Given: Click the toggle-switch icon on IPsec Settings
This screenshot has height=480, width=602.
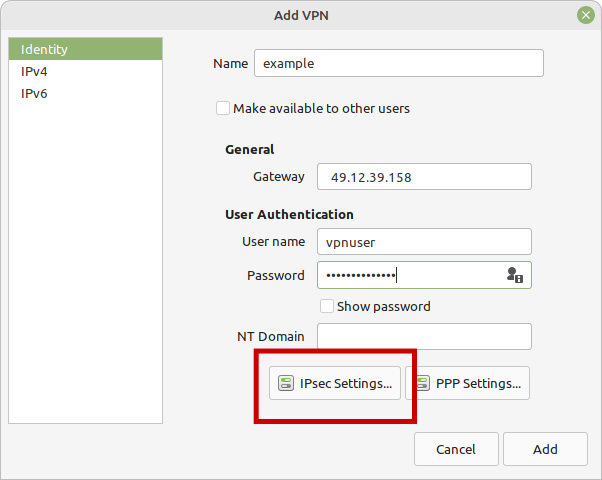Looking at the screenshot, I should tap(286, 383).
